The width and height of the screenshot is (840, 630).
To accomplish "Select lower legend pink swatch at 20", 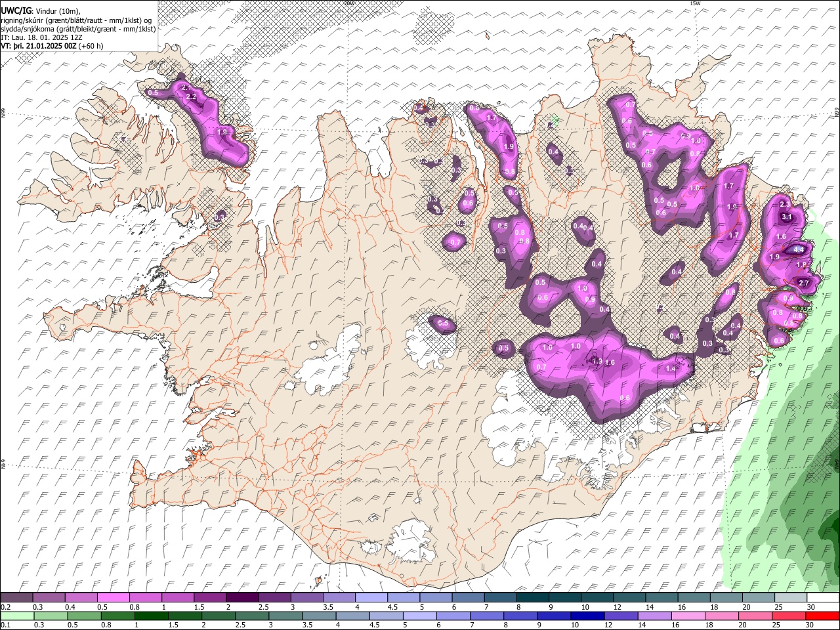I will (756, 616).
